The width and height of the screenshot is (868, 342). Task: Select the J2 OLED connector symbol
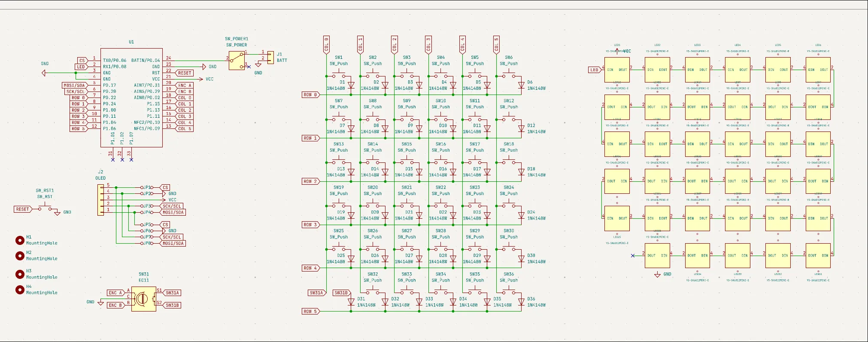coord(101,200)
